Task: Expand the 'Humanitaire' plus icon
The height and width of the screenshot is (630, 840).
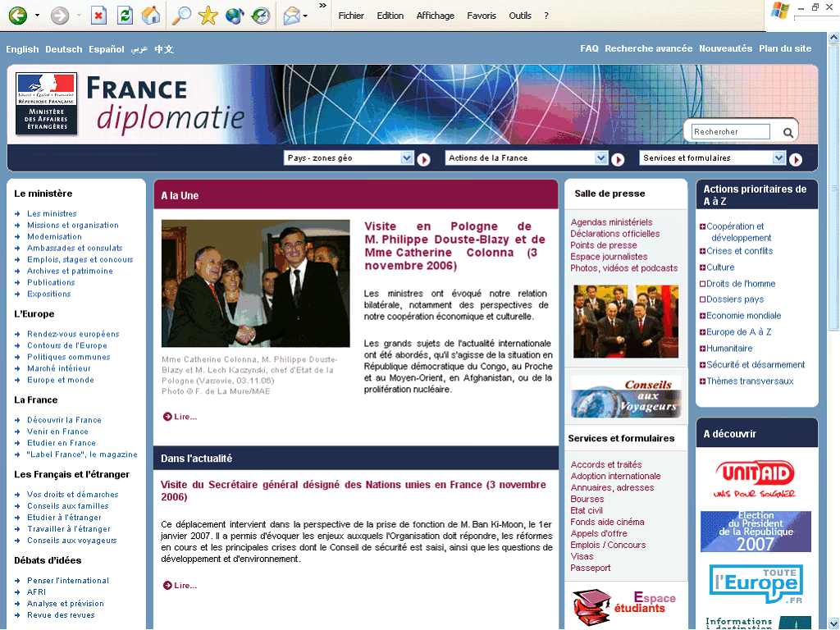Action: click(x=702, y=349)
